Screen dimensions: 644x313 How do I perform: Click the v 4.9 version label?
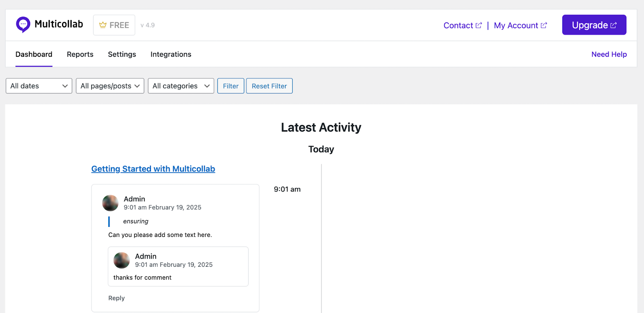[147, 25]
